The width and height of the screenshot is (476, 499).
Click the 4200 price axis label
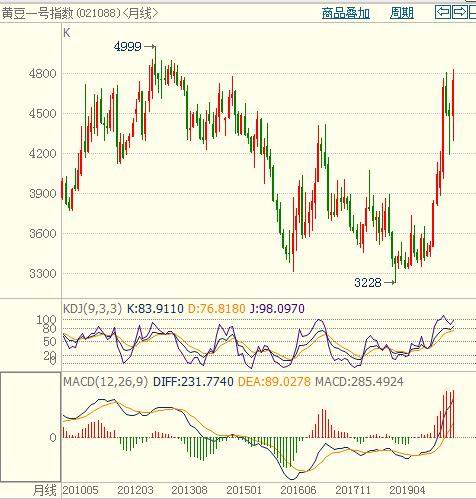(43, 154)
